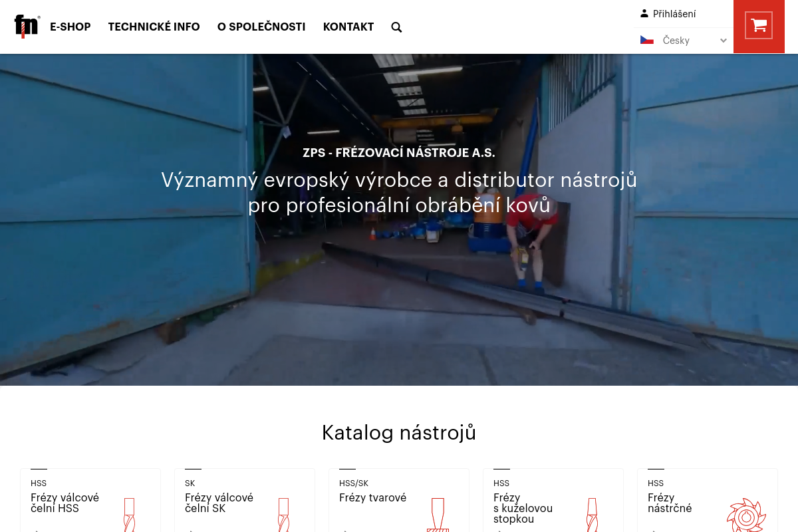The height and width of the screenshot is (532, 798).
Task: Open the Frézy s kuželovou stopkou category
Action: [x=553, y=500]
